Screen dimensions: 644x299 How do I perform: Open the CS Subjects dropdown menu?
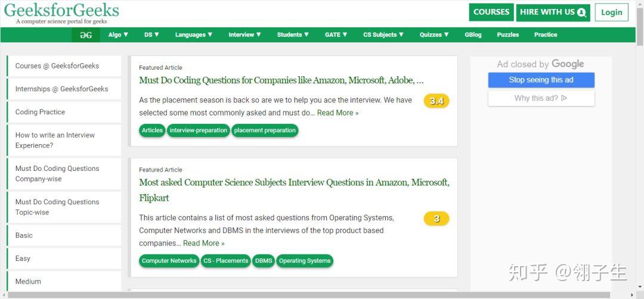pyautogui.click(x=383, y=35)
